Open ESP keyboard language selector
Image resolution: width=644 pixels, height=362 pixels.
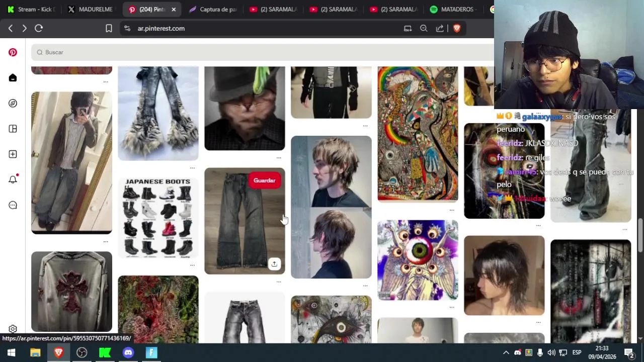(x=577, y=352)
